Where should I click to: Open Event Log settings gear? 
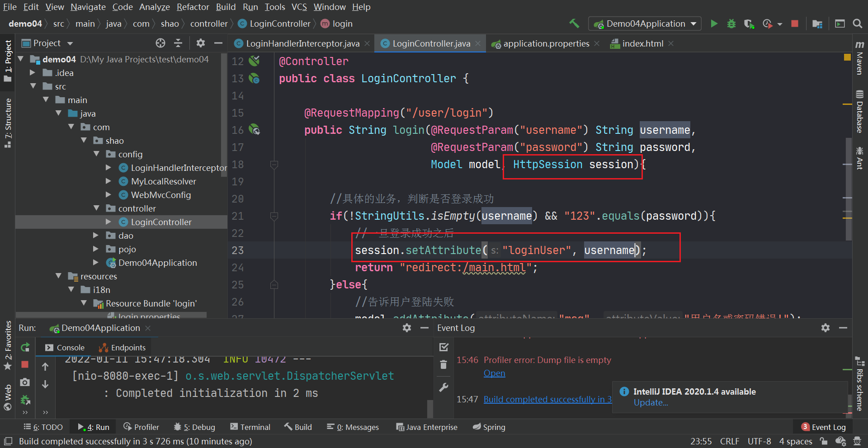(x=826, y=328)
